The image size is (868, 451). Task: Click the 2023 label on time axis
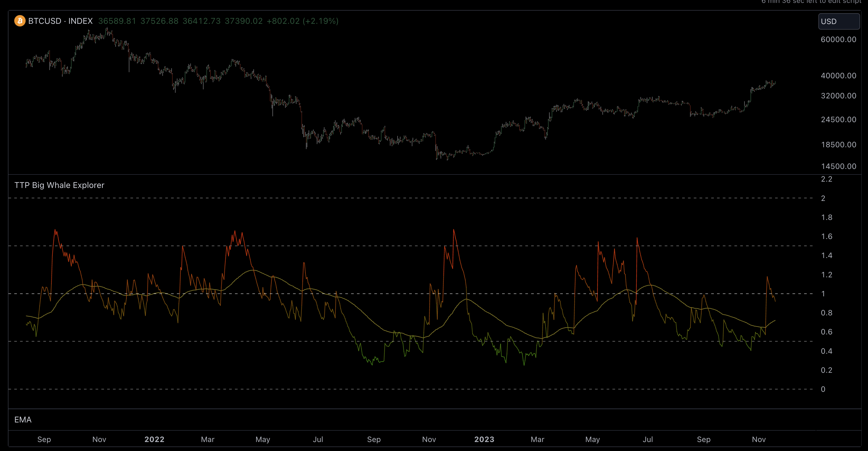(x=484, y=439)
